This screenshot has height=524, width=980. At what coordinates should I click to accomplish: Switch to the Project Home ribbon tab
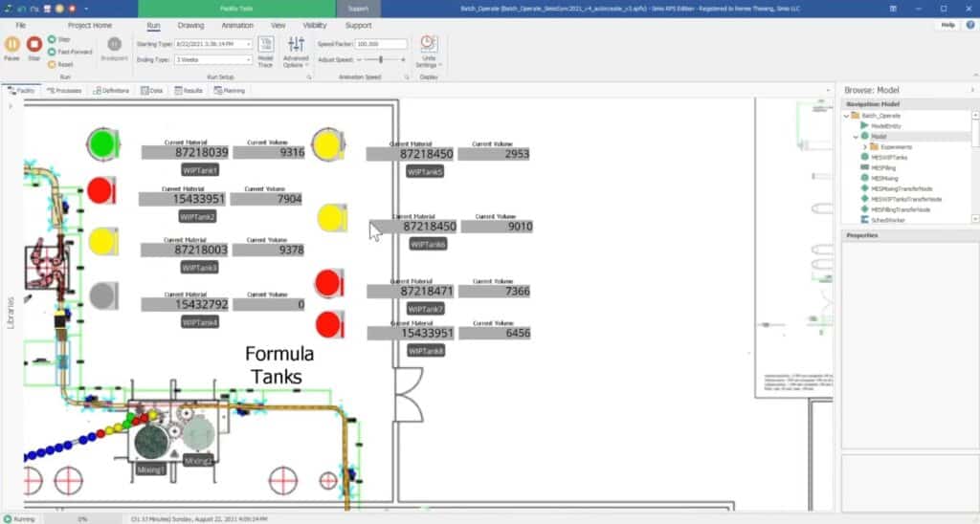tap(90, 26)
